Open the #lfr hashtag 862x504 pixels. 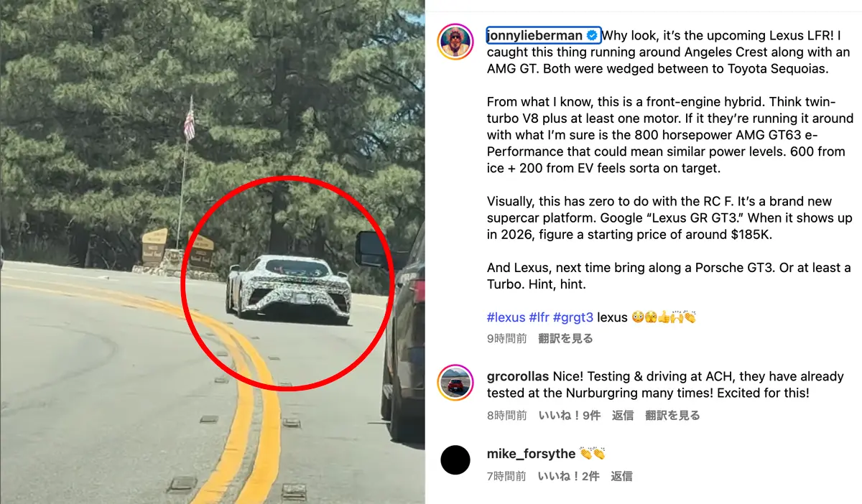(x=539, y=317)
